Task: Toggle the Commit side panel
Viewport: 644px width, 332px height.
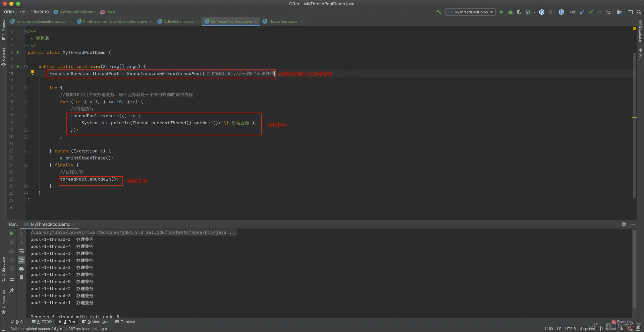Action: [3, 56]
